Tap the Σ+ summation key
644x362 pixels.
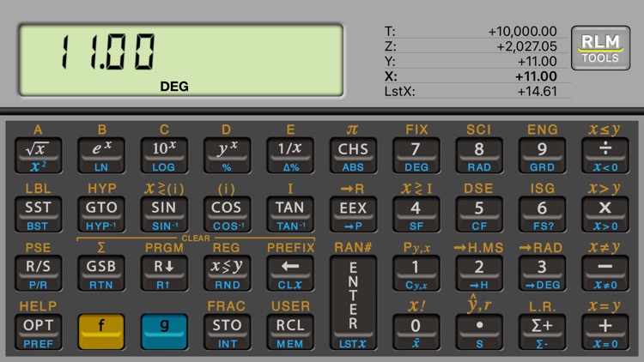point(542,332)
